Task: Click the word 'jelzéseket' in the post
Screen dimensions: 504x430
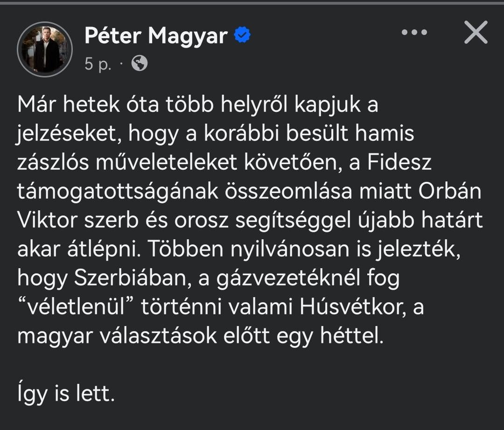Action: [69, 134]
